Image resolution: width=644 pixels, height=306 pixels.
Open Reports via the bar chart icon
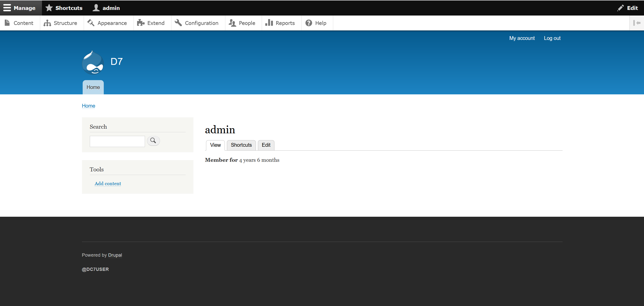(269, 23)
